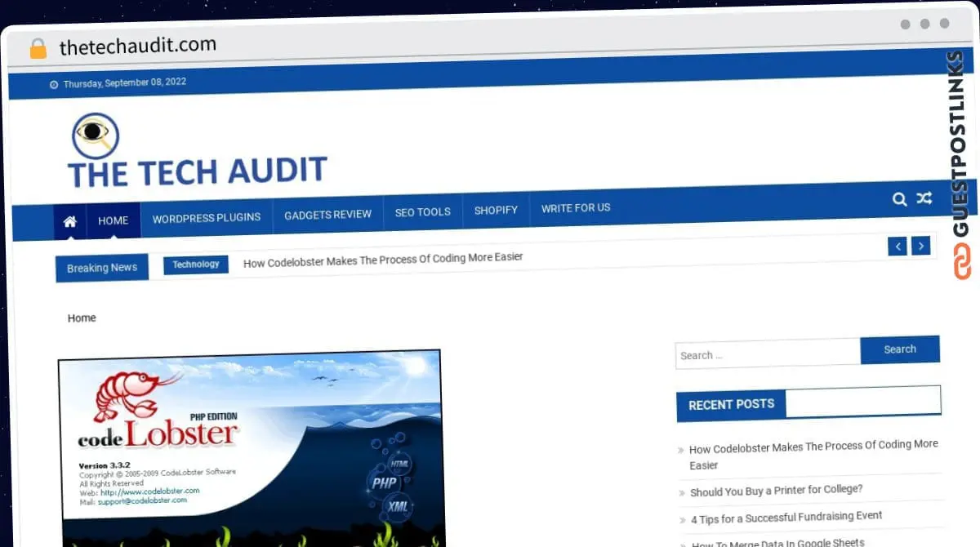Viewport: 980px width, 547px height.
Task: Open the HOME menu item
Action: 114,220
